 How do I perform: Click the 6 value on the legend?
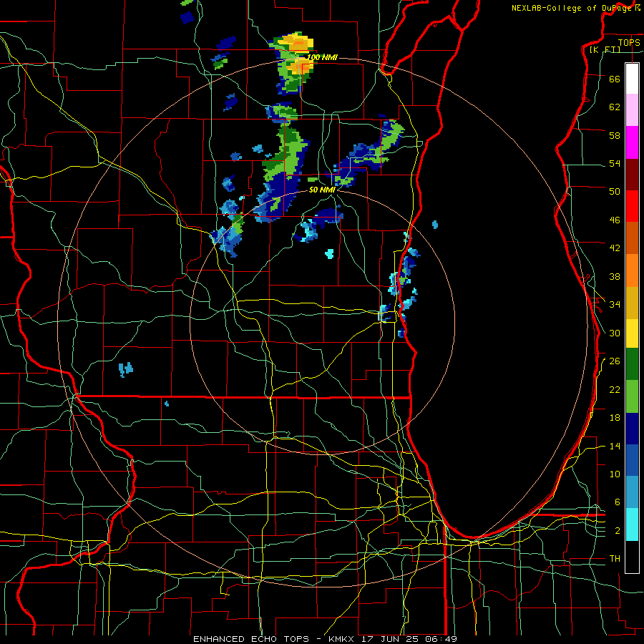pos(618,502)
